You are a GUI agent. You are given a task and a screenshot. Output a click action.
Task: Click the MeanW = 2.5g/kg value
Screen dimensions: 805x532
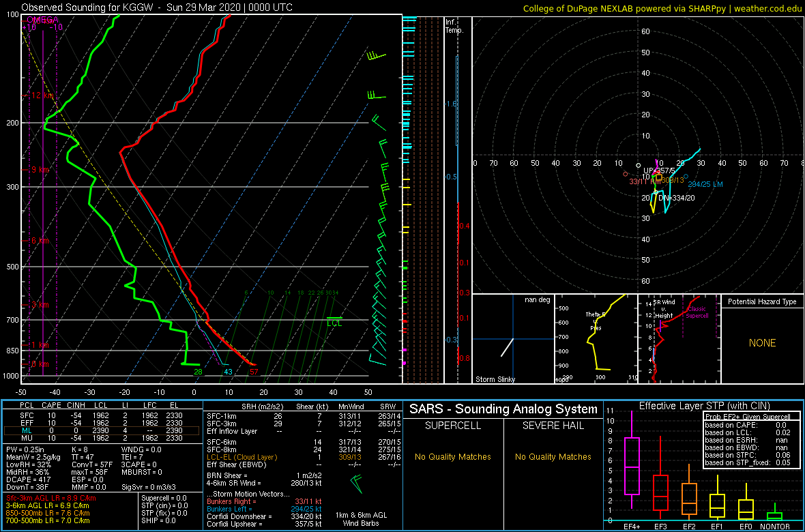pos(32,457)
